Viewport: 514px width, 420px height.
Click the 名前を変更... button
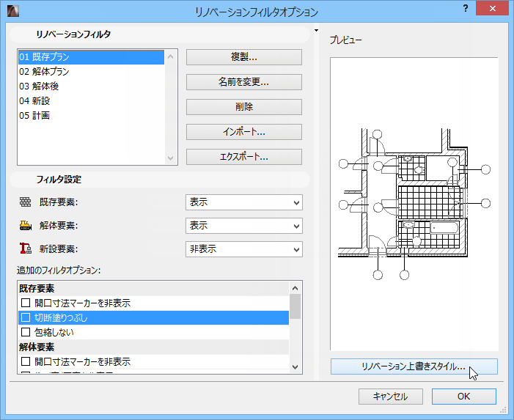coord(244,82)
